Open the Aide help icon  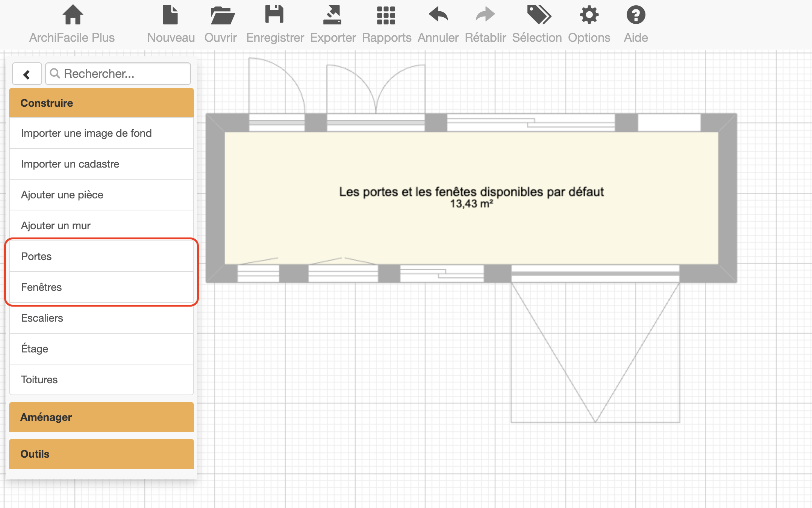pos(636,16)
